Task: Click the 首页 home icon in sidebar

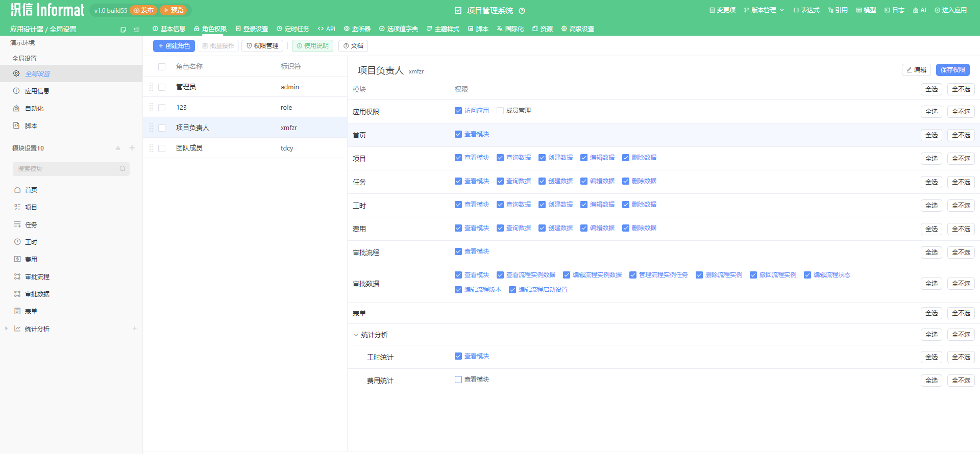Action: 17,190
